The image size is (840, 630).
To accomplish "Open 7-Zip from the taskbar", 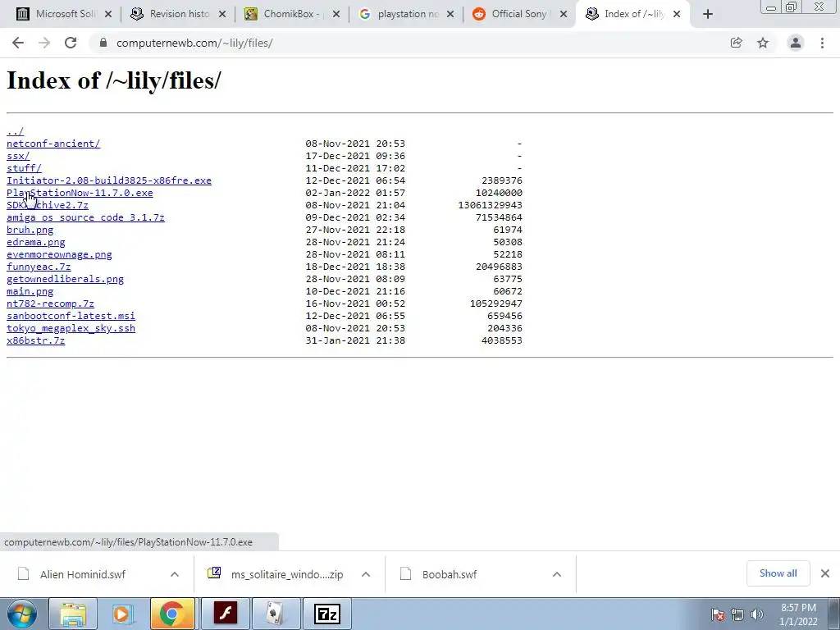I will (327, 614).
